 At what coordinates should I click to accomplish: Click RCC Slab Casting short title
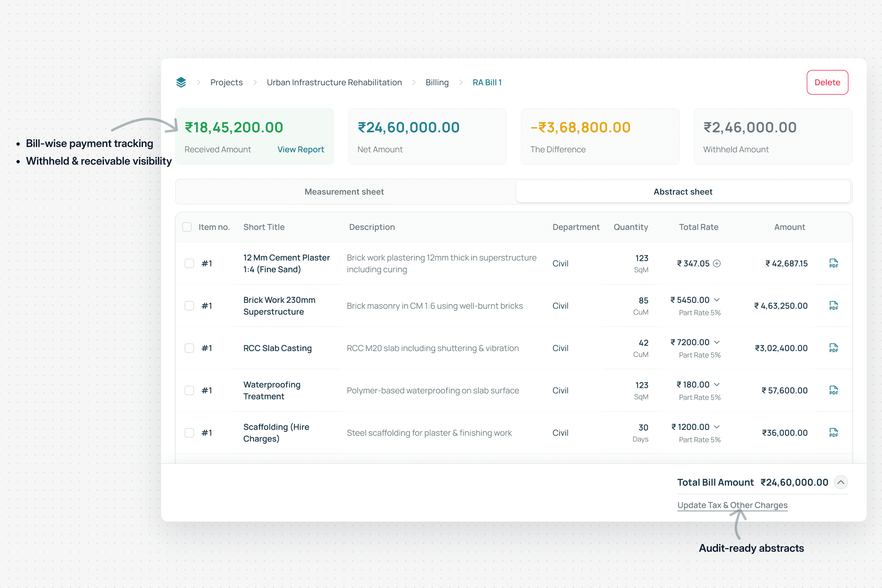tap(278, 348)
